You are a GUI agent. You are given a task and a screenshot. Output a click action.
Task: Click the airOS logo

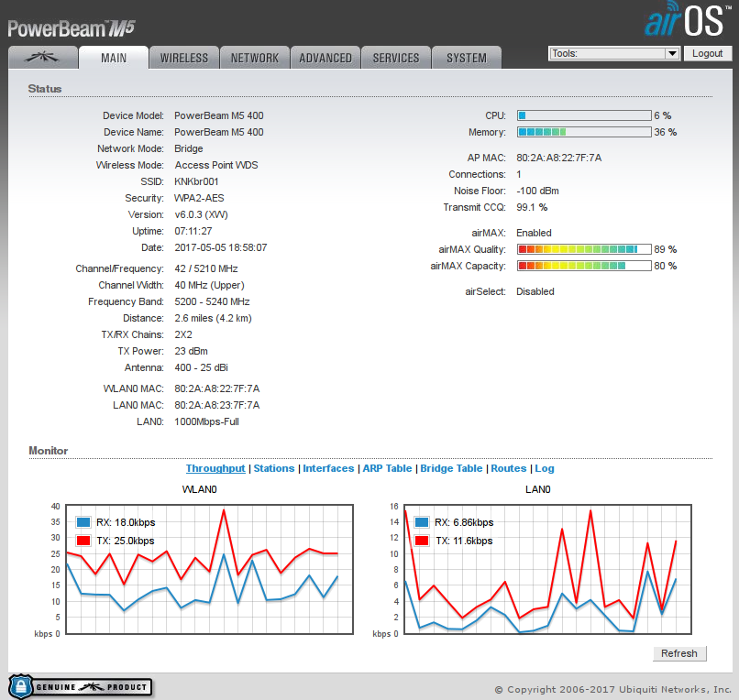687,20
